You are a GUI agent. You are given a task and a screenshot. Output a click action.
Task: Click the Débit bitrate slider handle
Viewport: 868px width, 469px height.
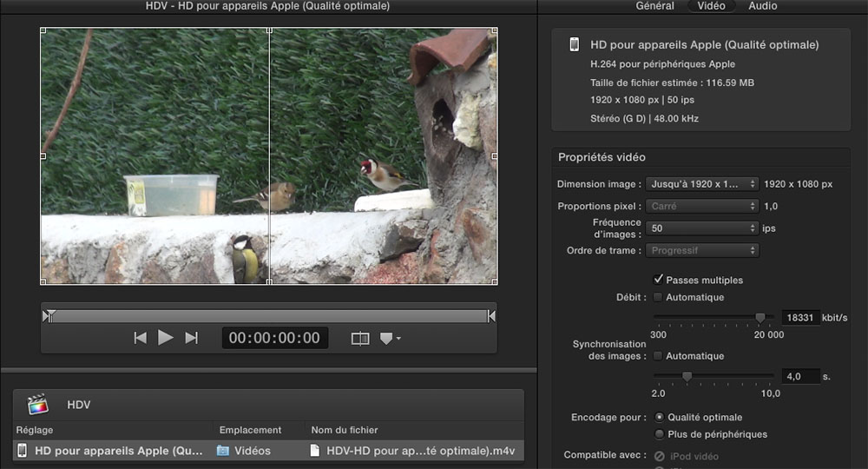(x=760, y=318)
